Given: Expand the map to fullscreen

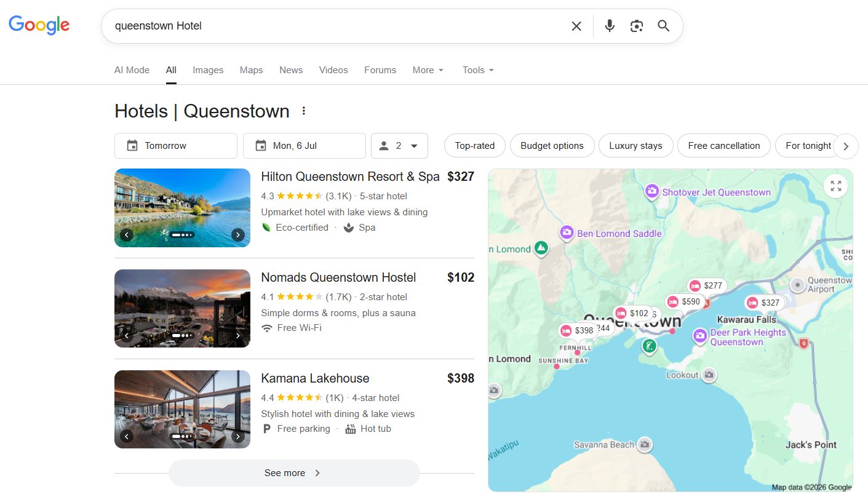Looking at the screenshot, I should [836, 186].
